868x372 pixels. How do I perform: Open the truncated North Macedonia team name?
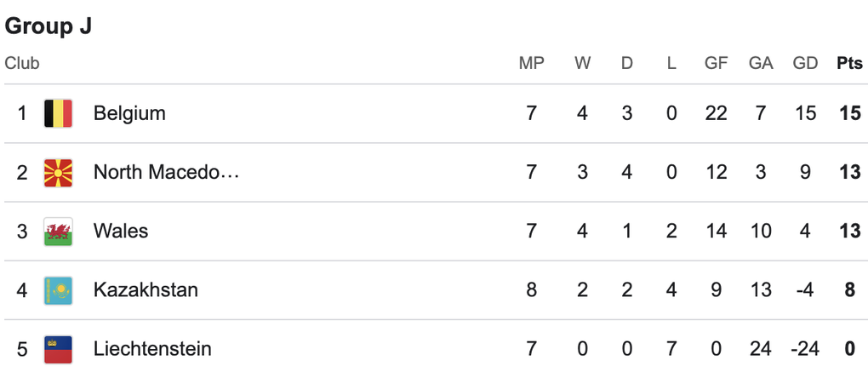coord(166,173)
